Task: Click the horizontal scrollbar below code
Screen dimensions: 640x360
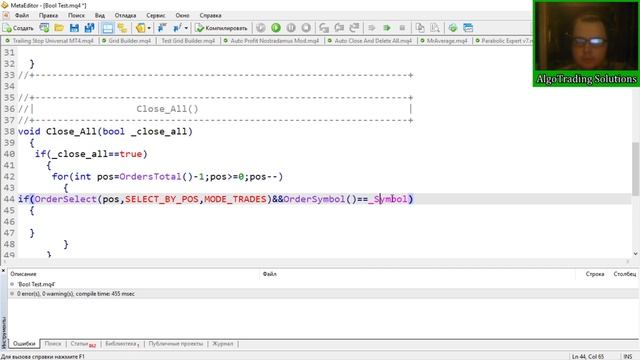Action: 315,262
